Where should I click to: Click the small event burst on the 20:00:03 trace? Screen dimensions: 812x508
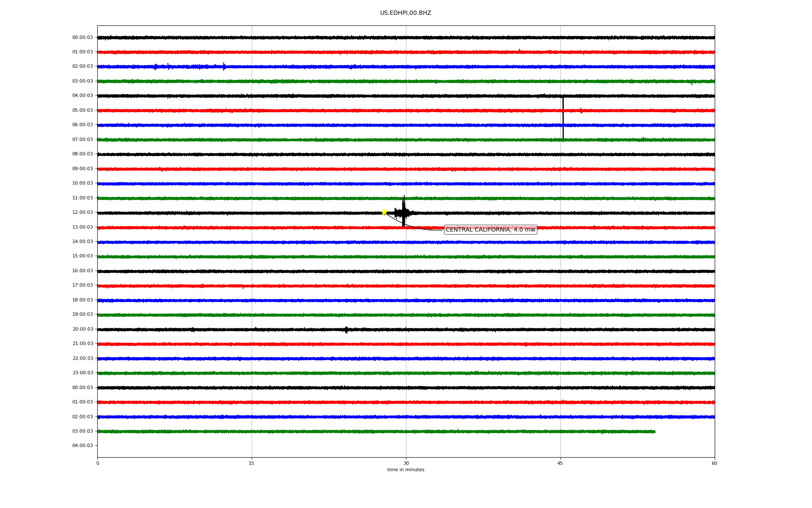click(346, 329)
